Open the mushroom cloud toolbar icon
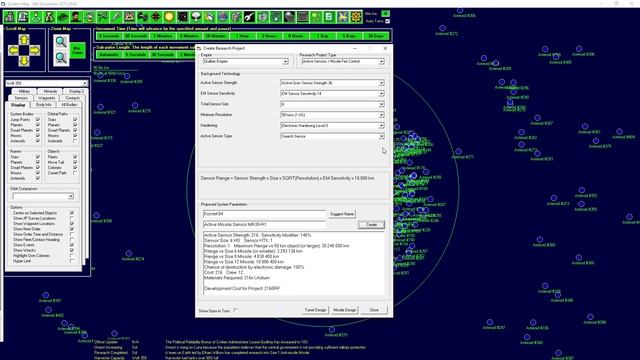 point(196,17)
